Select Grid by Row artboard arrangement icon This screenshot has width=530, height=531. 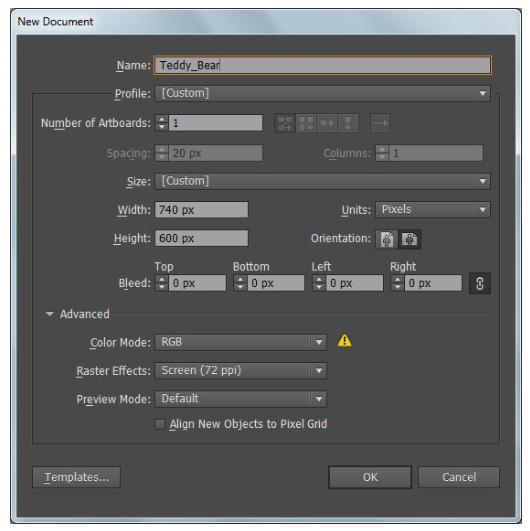click(285, 123)
